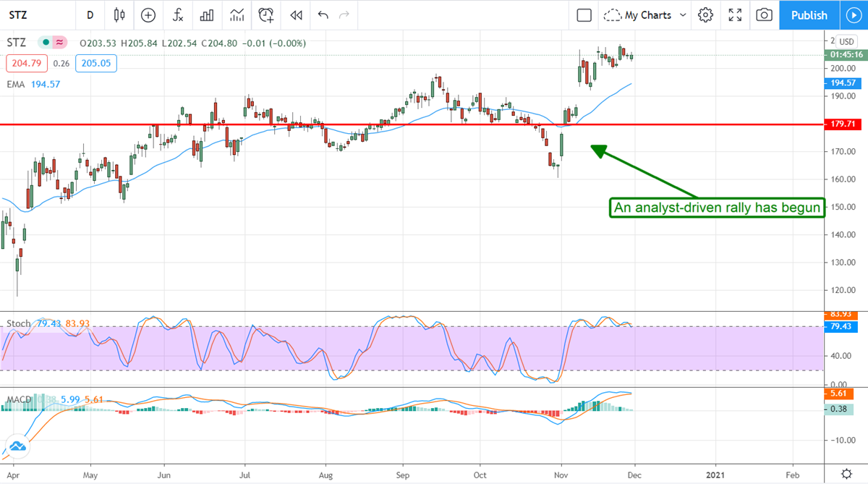Toggle fullscreen mode
The width and height of the screenshot is (868, 484).
click(735, 15)
